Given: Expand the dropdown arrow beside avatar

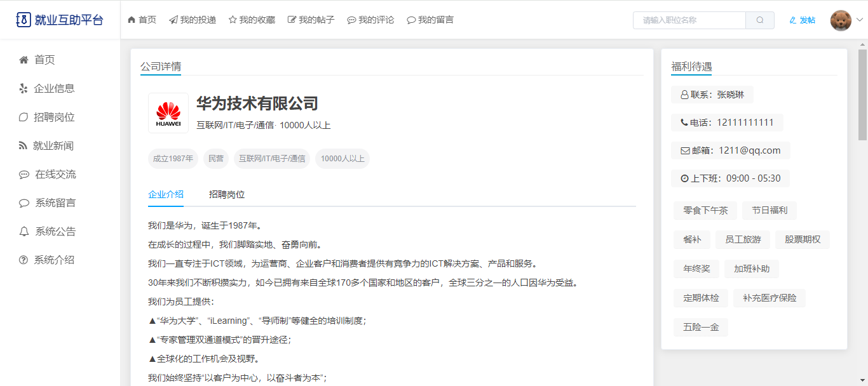Looking at the screenshot, I should coord(860,20).
